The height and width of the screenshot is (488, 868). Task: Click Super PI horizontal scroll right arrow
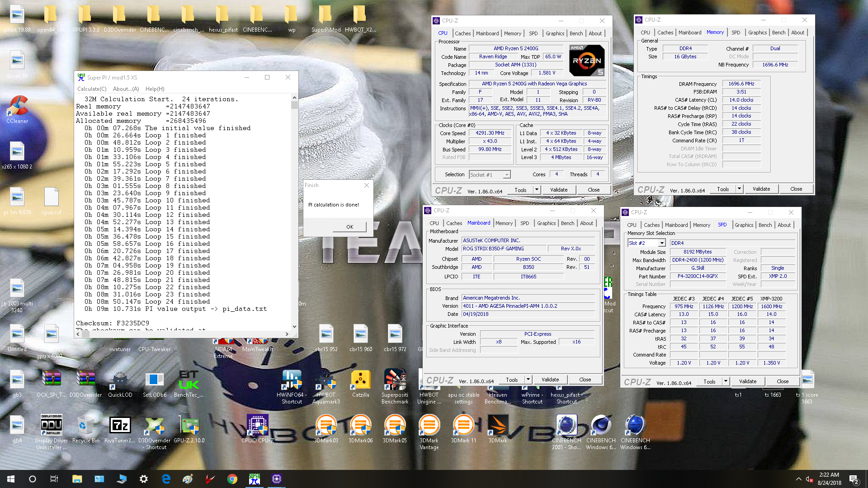click(x=287, y=334)
